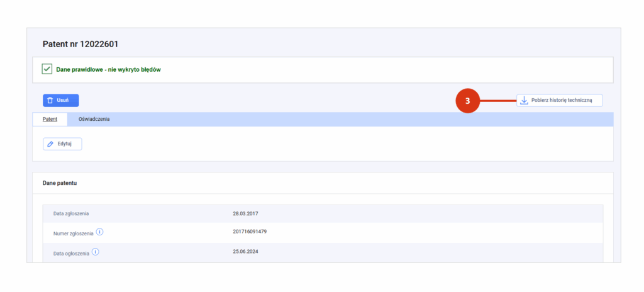This screenshot has height=292, width=644.
Task: Click info icon beside Data ogłoszenia
Action: click(95, 252)
